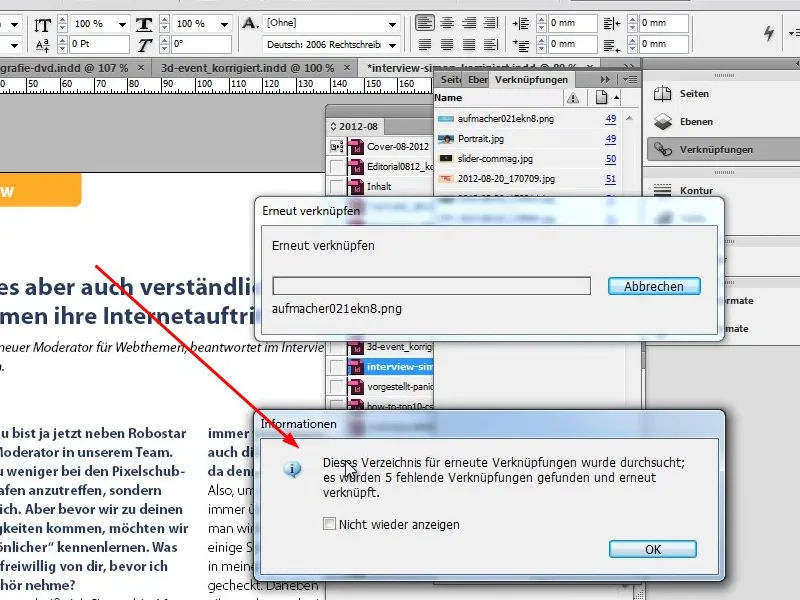
Task: Open Verknüpfungen panel from the dock
Action: 721,149
